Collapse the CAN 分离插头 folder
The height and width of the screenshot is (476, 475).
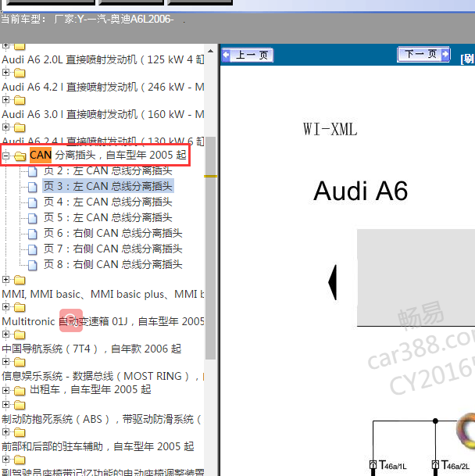click(5, 156)
